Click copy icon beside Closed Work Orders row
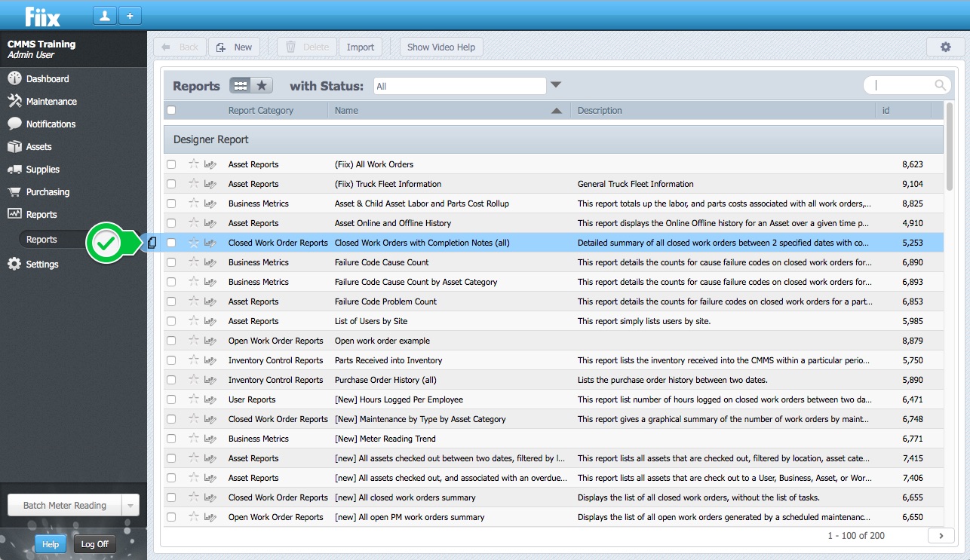The image size is (970, 560). pos(152,243)
